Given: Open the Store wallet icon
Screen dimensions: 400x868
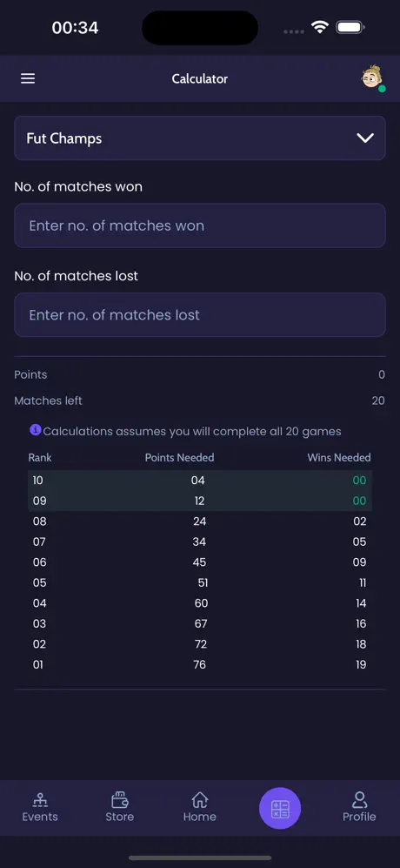Looking at the screenshot, I should (119, 800).
